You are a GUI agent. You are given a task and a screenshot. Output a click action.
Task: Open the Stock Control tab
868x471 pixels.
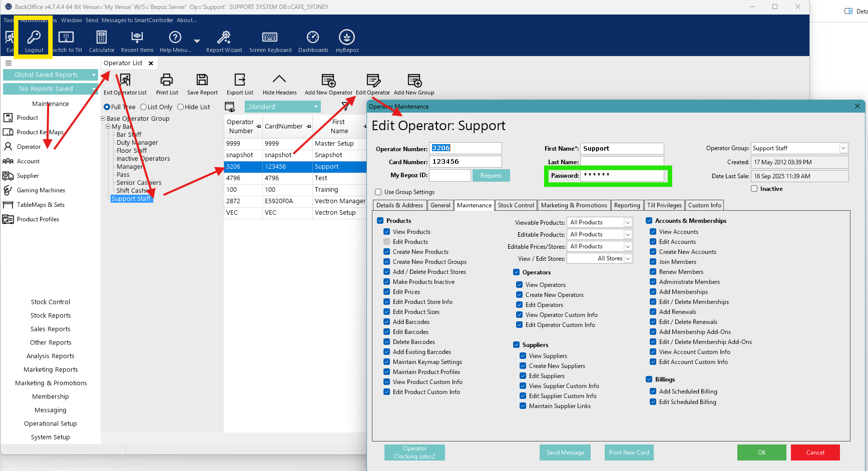point(516,205)
